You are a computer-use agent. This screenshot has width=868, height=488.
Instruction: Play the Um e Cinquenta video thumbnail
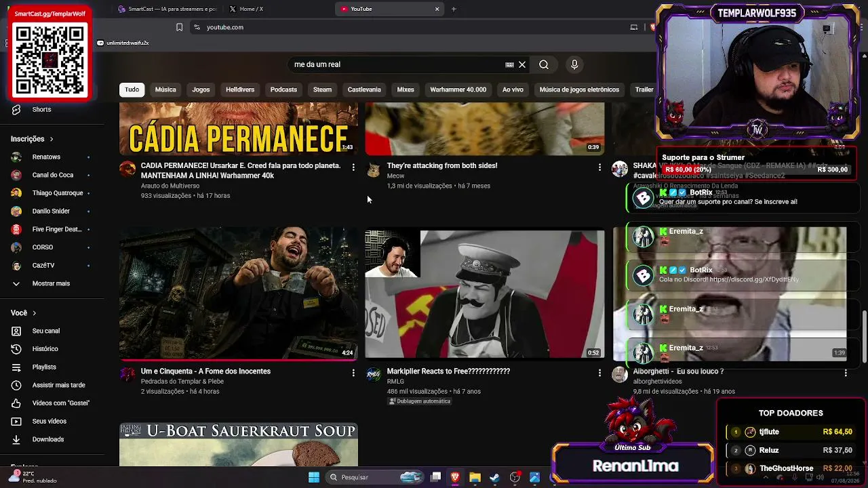point(239,294)
